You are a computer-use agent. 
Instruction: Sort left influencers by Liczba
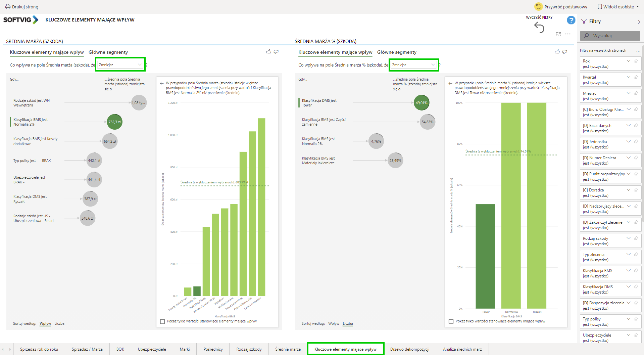(x=59, y=323)
